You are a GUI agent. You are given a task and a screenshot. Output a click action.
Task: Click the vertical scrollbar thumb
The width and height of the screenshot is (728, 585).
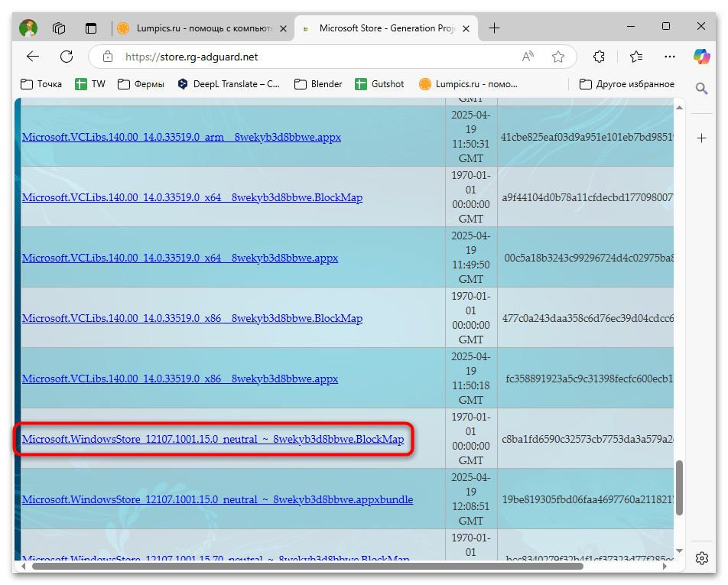(x=679, y=488)
